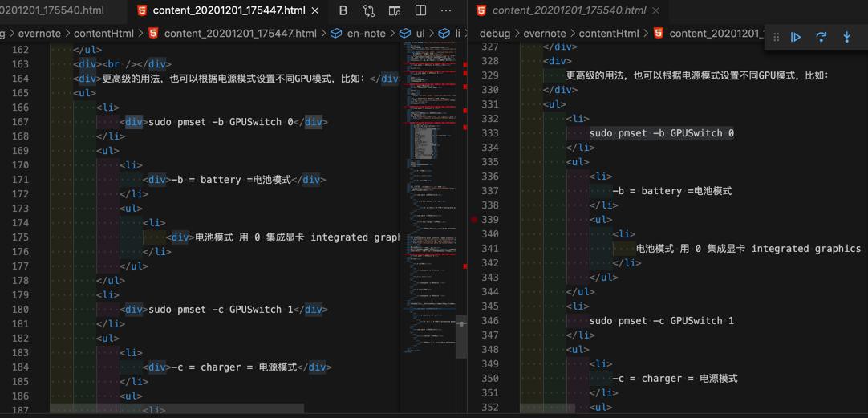
Task: Click Step Into in the debug toolbar
Action: [x=846, y=37]
